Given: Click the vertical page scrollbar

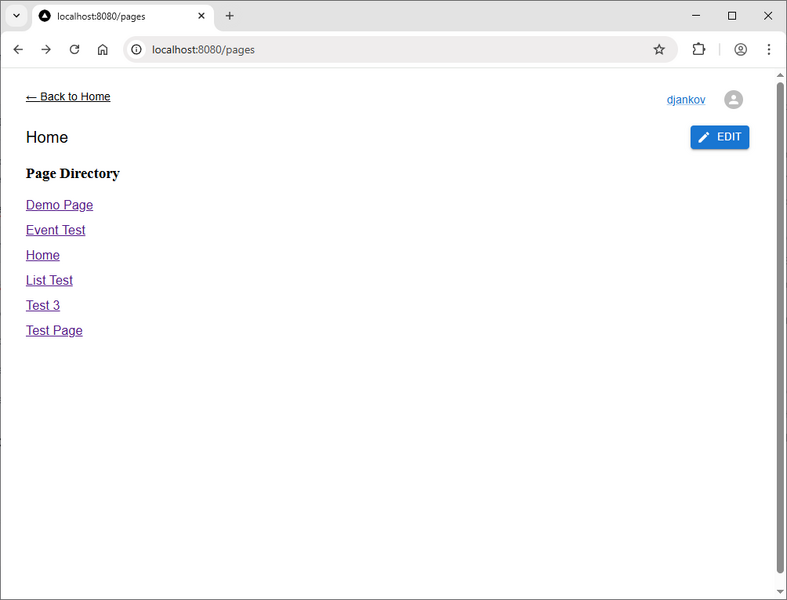Looking at the screenshot, I should [780, 320].
